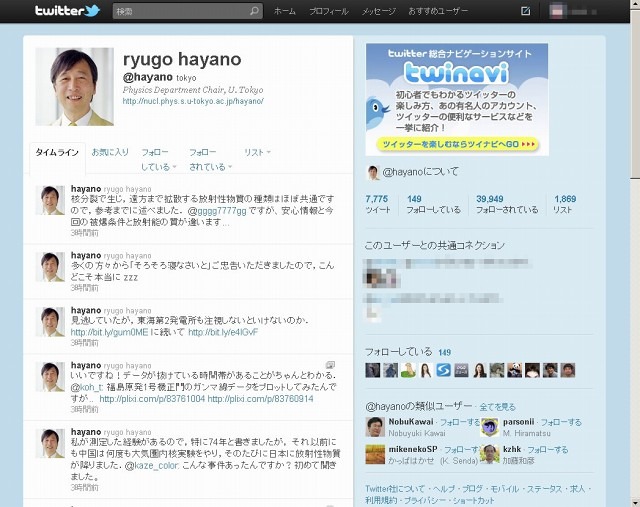Open the large ryugo hayano profile photo
640x507 pixels.
click(x=74, y=87)
